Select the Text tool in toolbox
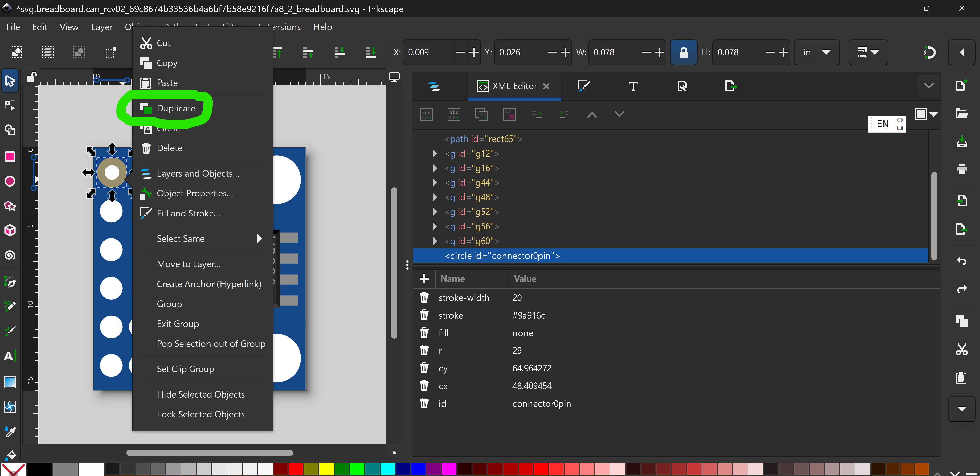Screen dimensions: 980x476 pyautogui.click(x=10, y=356)
